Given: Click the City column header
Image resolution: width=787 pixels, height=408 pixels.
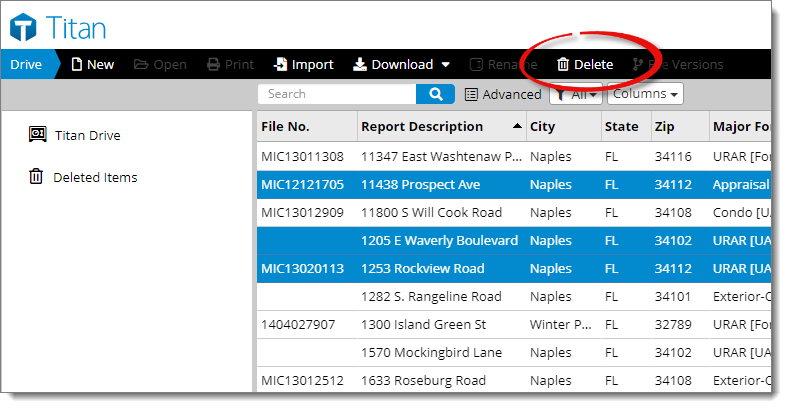Looking at the screenshot, I should [542, 126].
